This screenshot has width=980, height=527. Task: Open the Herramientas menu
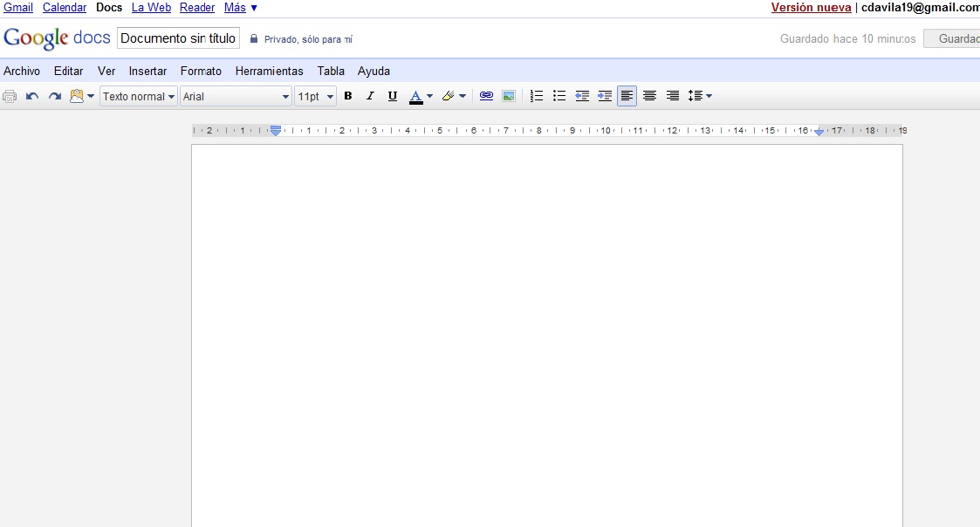269,71
